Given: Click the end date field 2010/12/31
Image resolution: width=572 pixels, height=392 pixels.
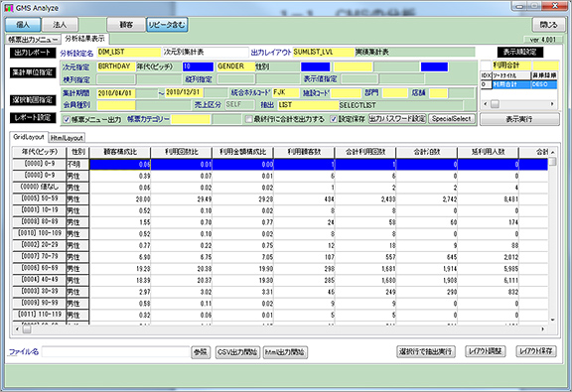Looking at the screenshot, I should (185, 92).
